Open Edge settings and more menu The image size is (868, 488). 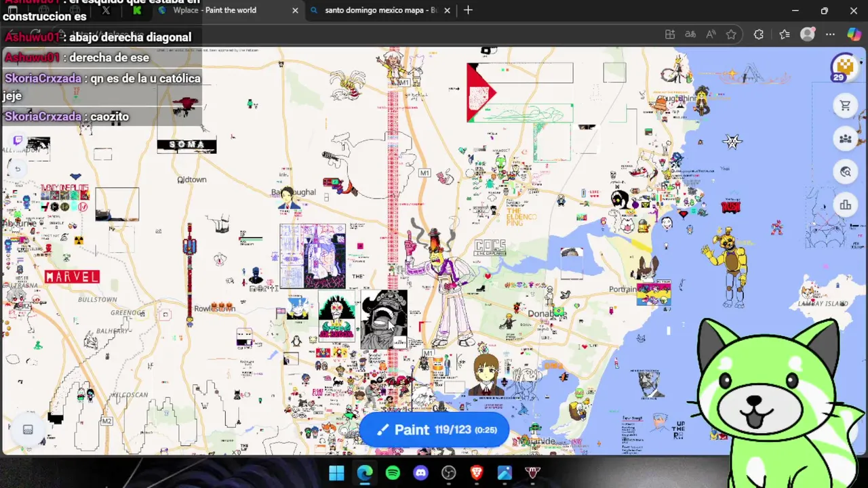click(830, 35)
